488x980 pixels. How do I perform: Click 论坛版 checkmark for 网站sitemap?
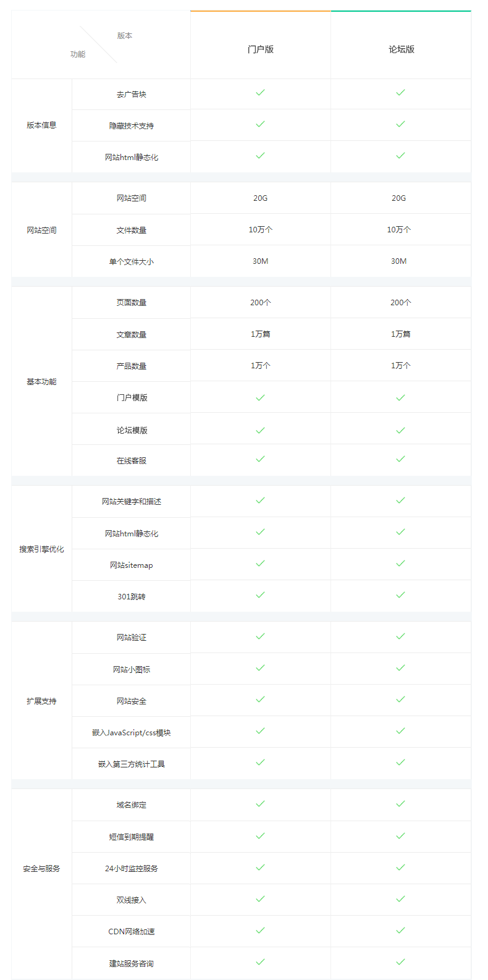click(x=400, y=564)
